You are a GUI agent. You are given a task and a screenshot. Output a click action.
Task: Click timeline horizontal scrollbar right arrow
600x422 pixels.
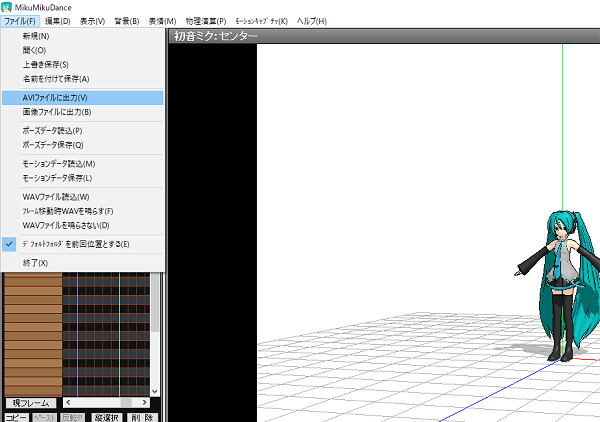pos(144,402)
